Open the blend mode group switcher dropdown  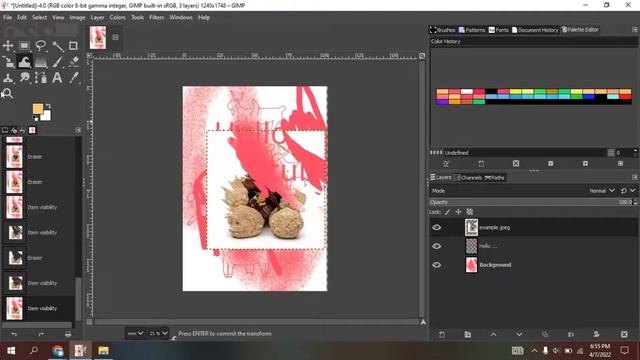pyautogui.click(x=628, y=191)
